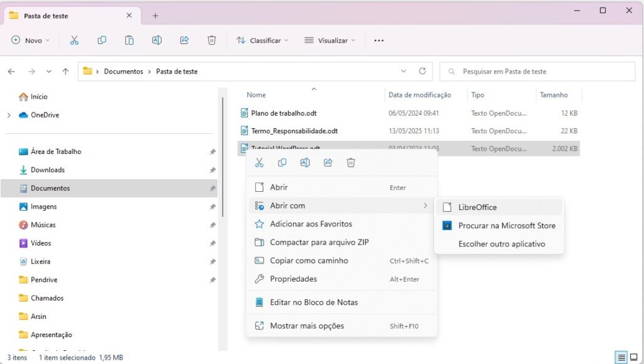Click the refresh button beside address bar
644x364 pixels.
pyautogui.click(x=422, y=71)
